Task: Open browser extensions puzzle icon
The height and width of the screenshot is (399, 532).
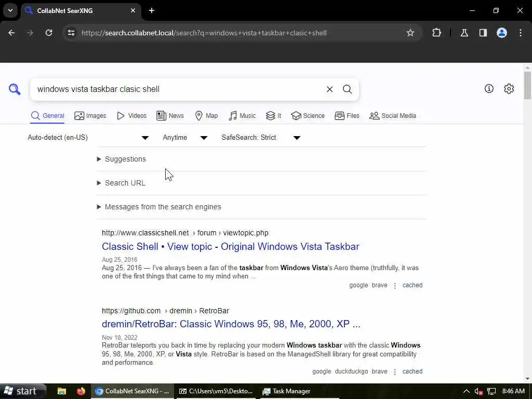Action: click(x=436, y=33)
